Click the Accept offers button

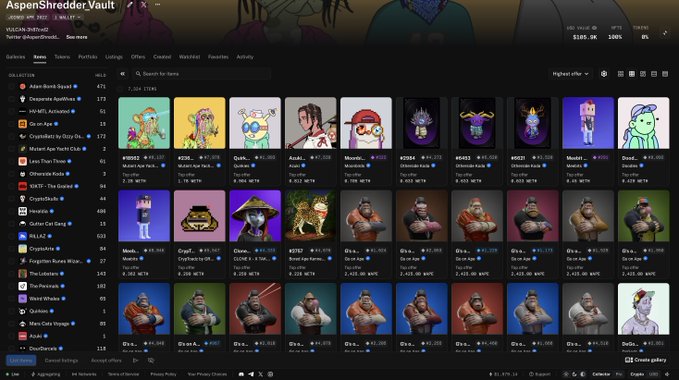(x=106, y=360)
